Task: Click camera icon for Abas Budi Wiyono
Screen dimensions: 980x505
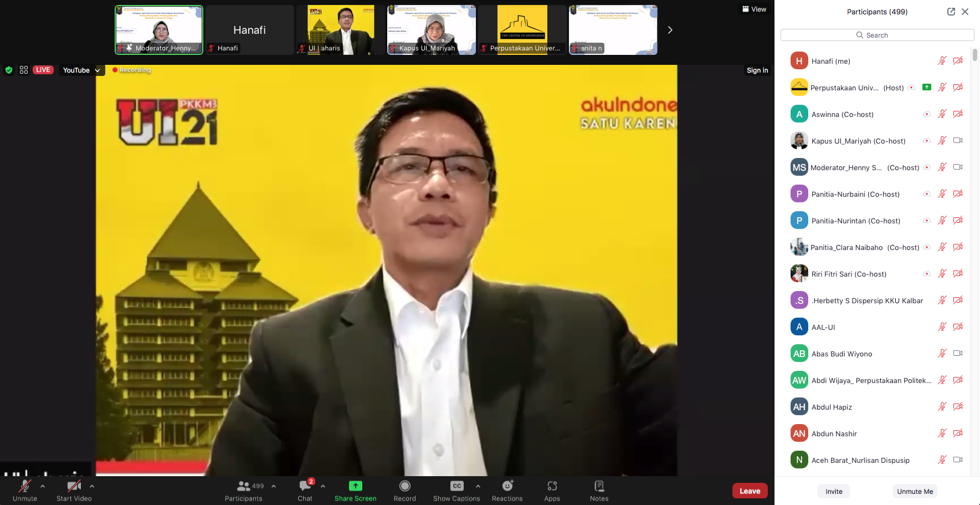Action: (958, 354)
